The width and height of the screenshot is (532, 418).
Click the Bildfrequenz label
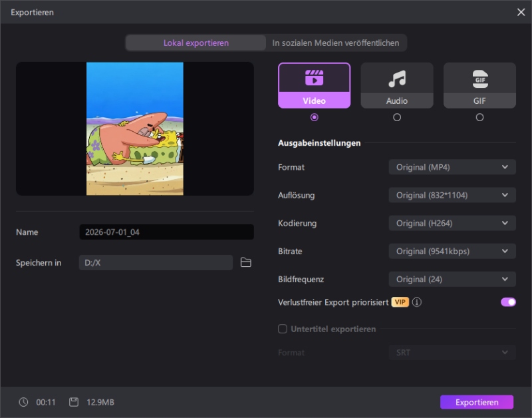[301, 279]
